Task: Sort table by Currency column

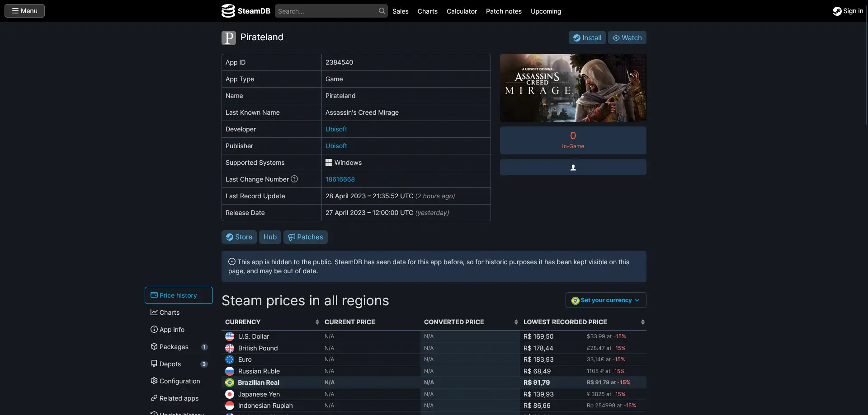Action: [x=272, y=322]
